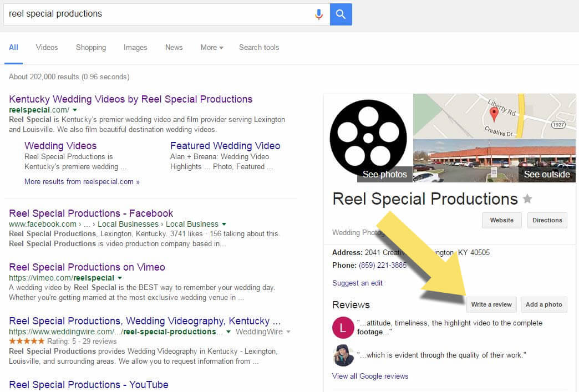Open the film reel logo photo
The image size is (579, 392).
click(368, 138)
